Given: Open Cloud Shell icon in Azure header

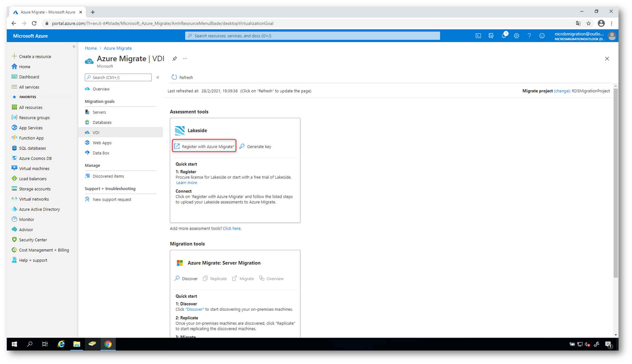Looking at the screenshot, I should [x=478, y=36].
